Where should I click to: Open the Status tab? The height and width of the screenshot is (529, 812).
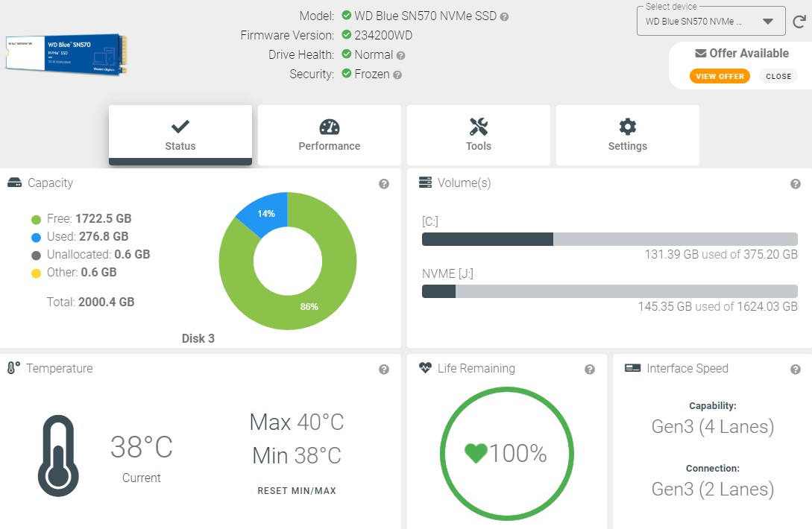pos(180,135)
